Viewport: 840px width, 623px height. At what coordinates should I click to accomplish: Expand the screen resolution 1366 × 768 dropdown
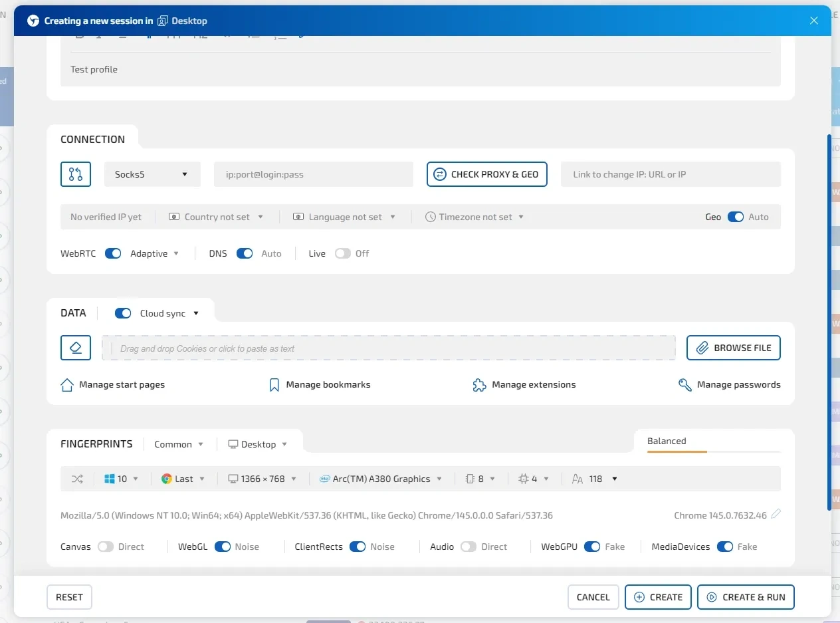[x=262, y=479]
